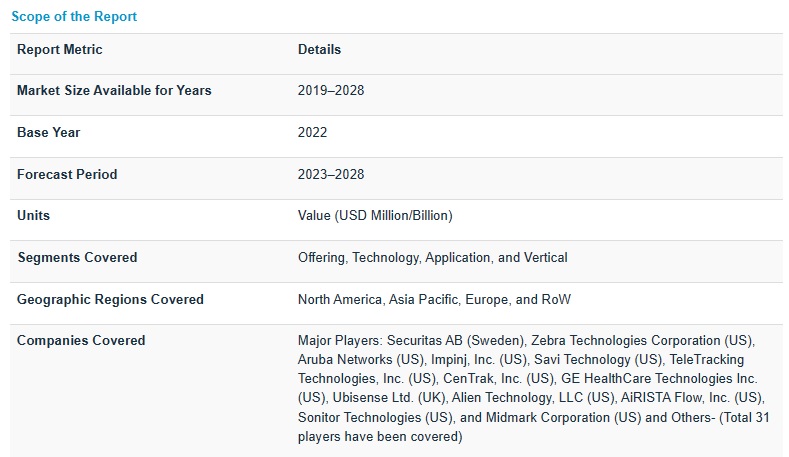Select the 'Details' column header
789x457 pixels.
(x=319, y=50)
